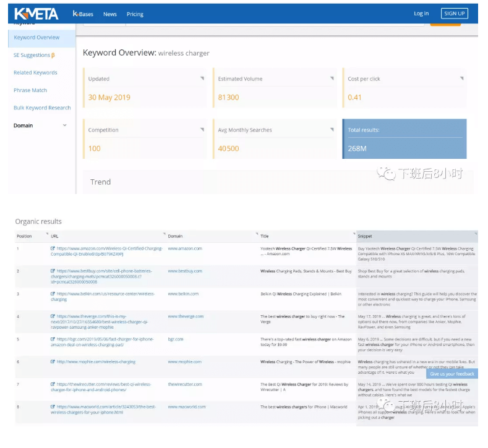The width and height of the screenshot is (488, 448).
Task: Open the Cost per click card corner arrow
Action: tap(461, 78)
